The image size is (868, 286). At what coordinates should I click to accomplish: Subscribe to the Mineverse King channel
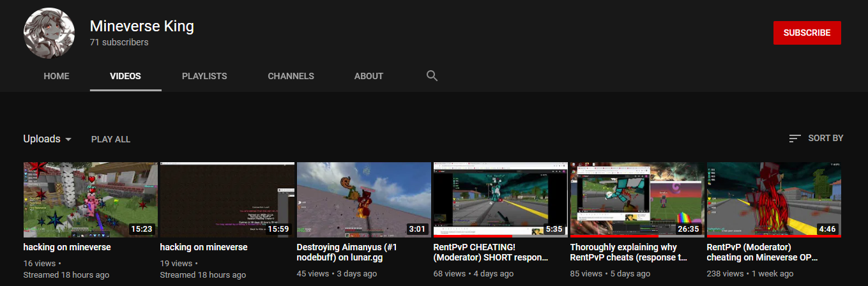807,33
